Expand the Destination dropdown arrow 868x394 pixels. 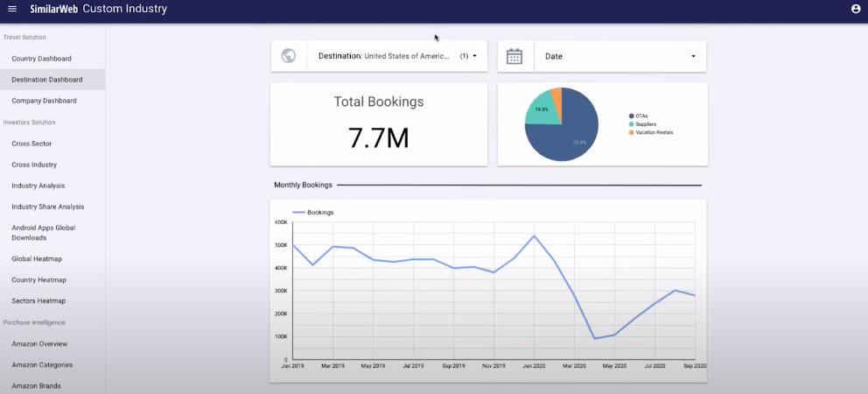474,56
